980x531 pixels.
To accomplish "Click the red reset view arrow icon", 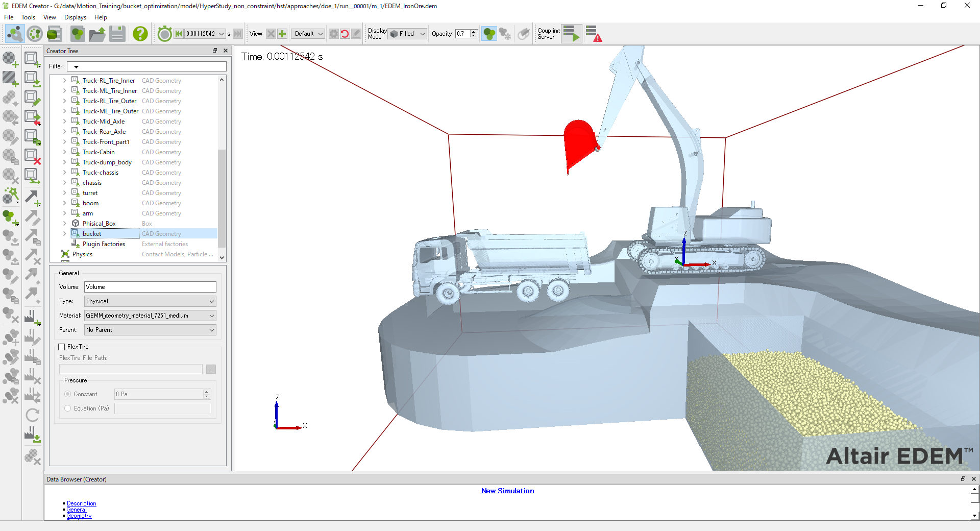I will pos(345,34).
